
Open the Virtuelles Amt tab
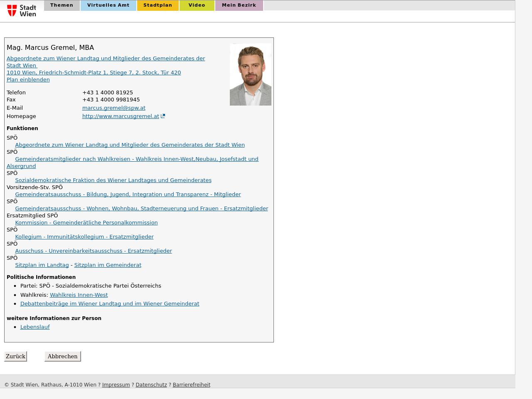[x=108, y=5]
